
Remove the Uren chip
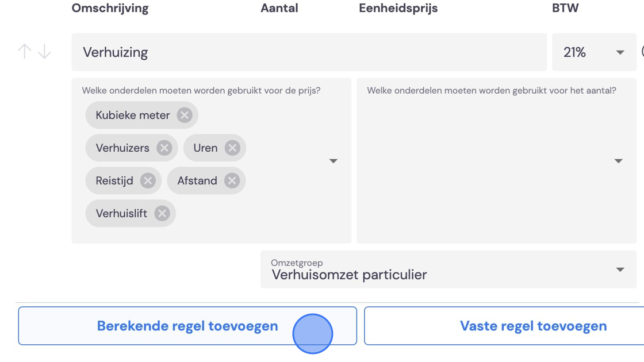pos(232,148)
